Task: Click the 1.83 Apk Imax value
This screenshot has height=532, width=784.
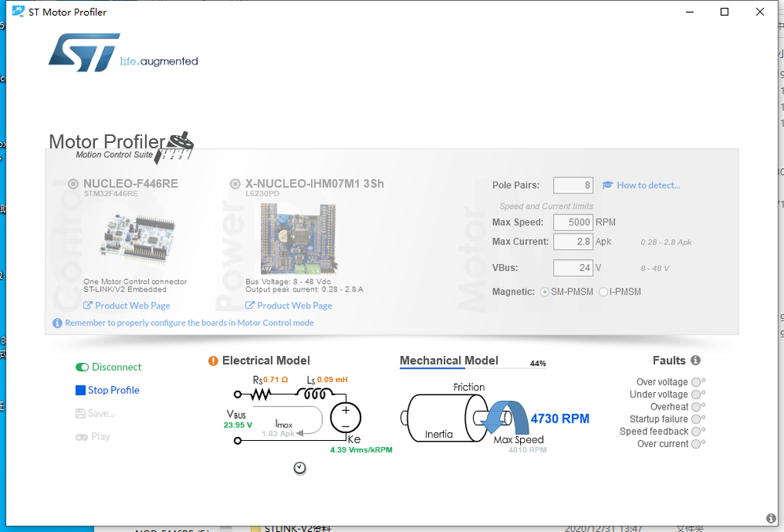Action: [x=279, y=434]
